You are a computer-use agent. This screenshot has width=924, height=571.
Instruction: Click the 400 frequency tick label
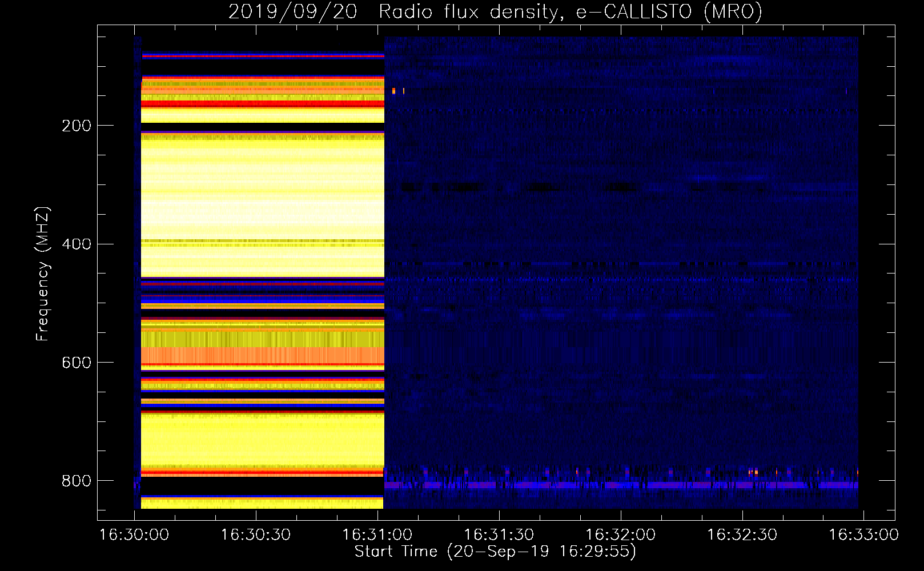coord(76,244)
